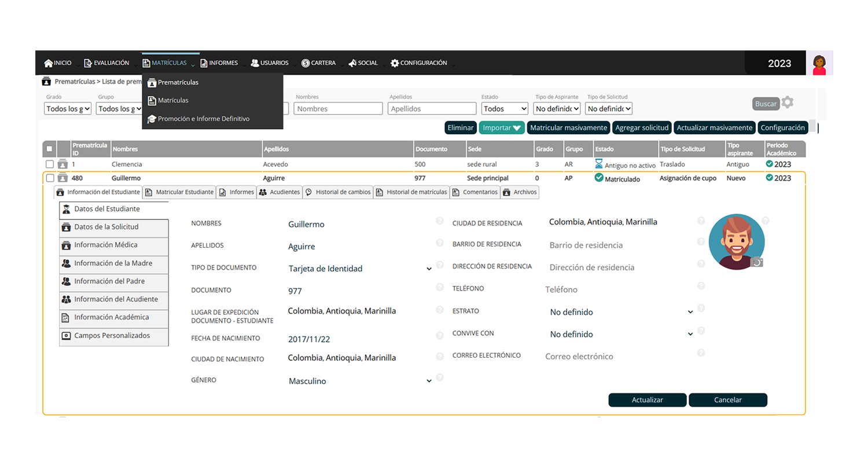
Task: Switch to the Historial de matrículas tab
Action: [x=411, y=192]
